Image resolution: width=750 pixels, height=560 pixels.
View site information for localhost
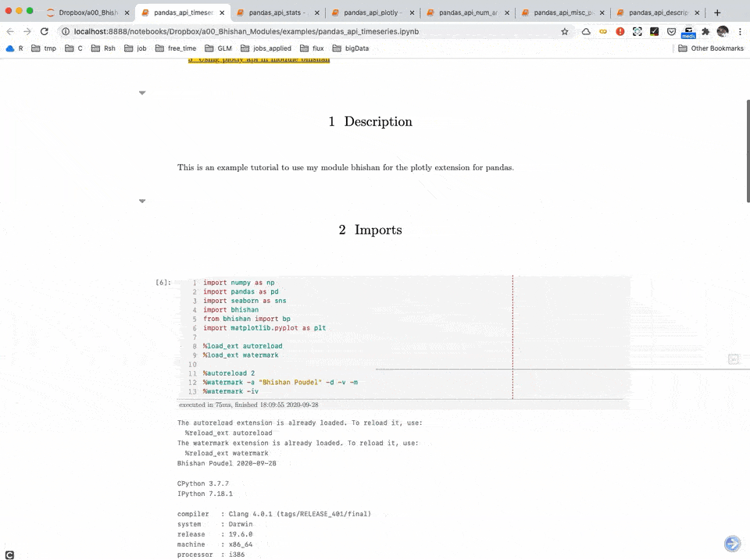[66, 31]
